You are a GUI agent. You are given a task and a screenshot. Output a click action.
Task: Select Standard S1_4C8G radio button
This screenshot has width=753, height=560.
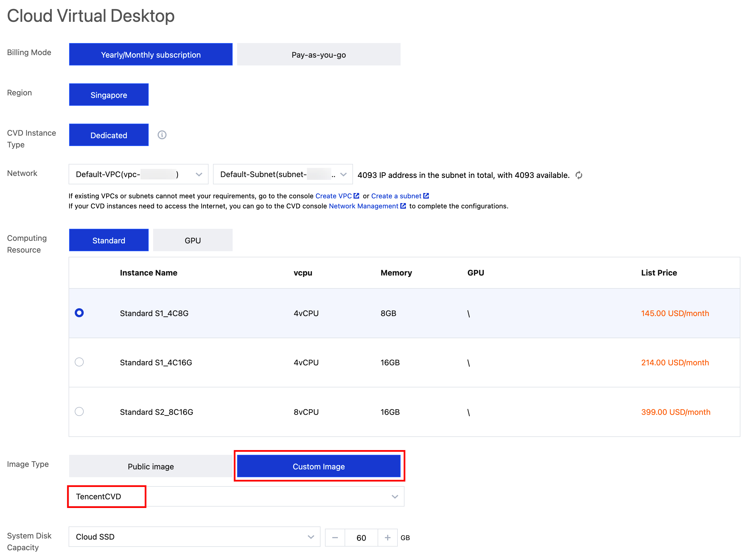point(79,313)
